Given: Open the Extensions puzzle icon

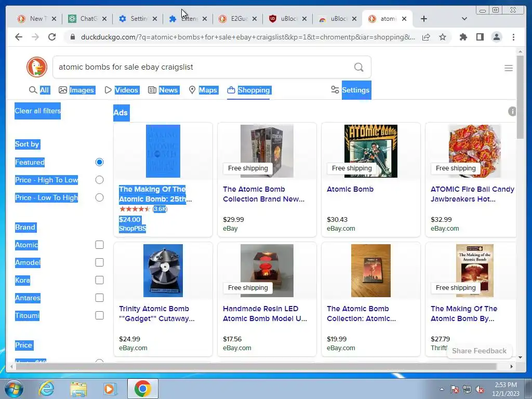Looking at the screenshot, I should pos(463,37).
